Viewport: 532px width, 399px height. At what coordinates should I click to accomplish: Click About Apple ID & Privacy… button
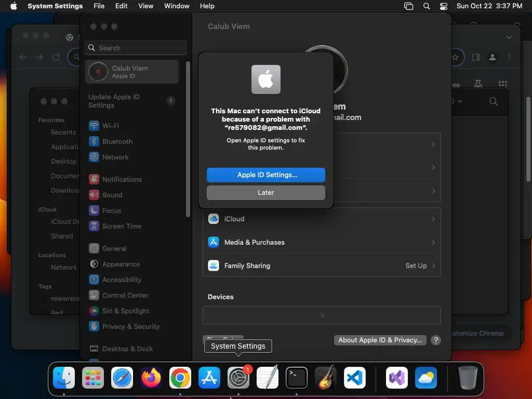[380, 340]
